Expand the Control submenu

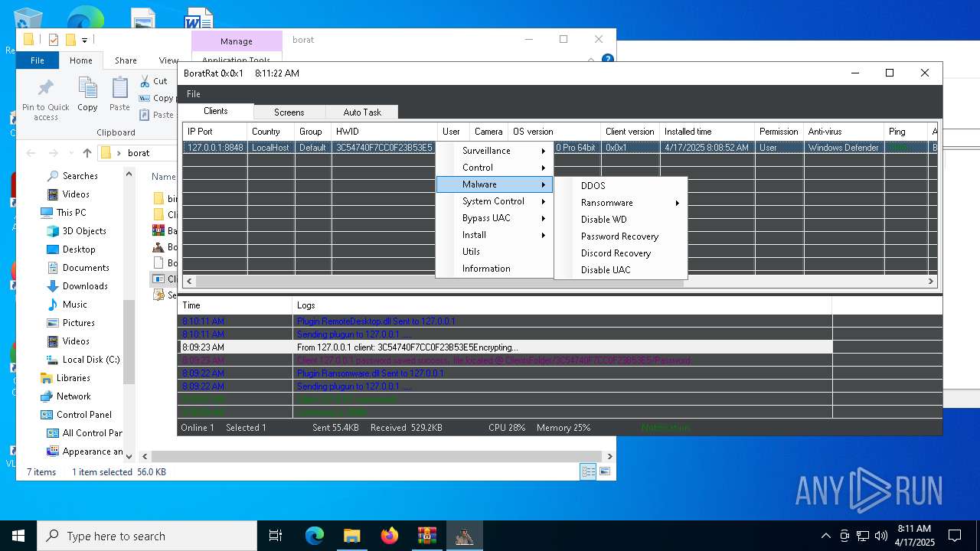point(495,168)
